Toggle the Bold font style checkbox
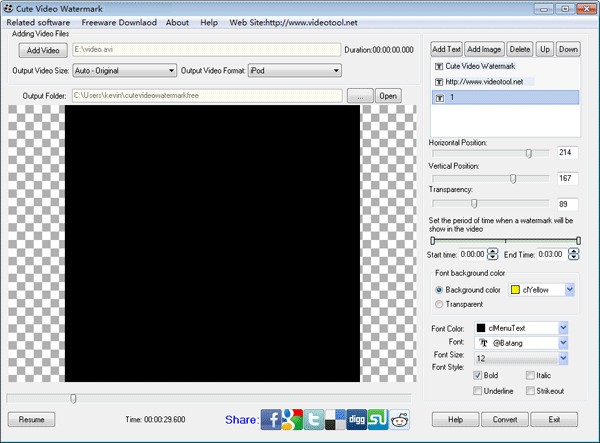The height and width of the screenshot is (443, 600). [479, 375]
